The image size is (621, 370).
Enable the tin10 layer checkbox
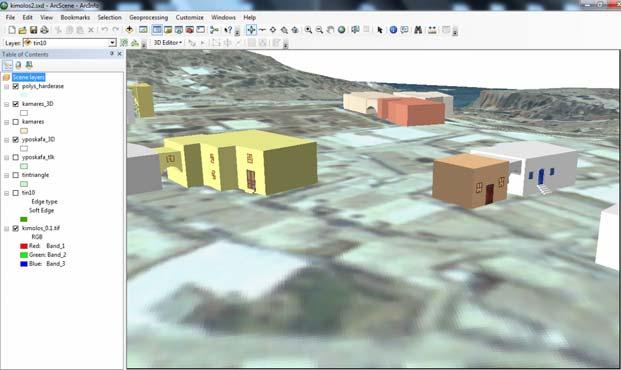pos(16,193)
